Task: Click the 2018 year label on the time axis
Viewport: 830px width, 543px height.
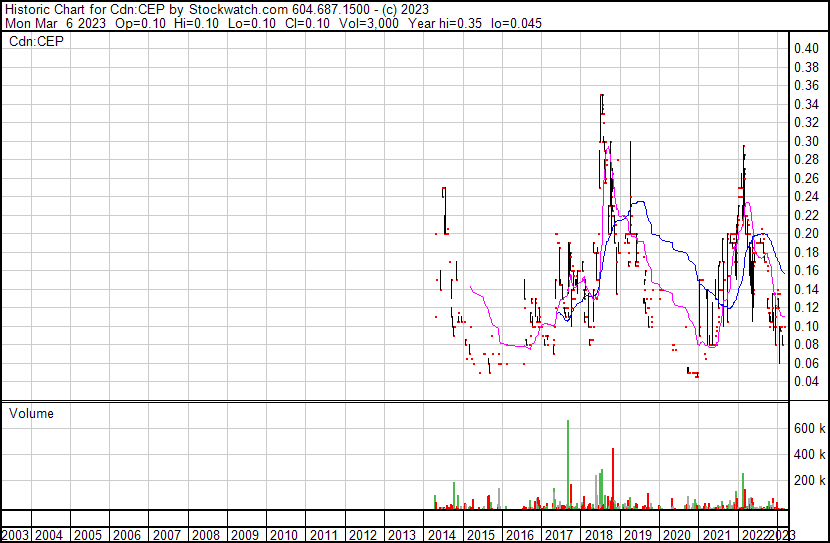Action: [598, 535]
